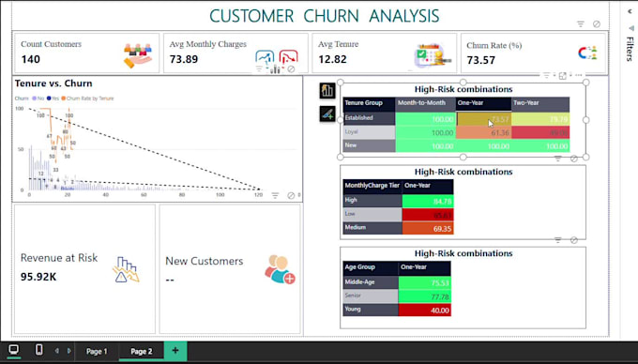The image size is (638, 364).
Task: Click New Customers people icon
Action: pos(280,269)
